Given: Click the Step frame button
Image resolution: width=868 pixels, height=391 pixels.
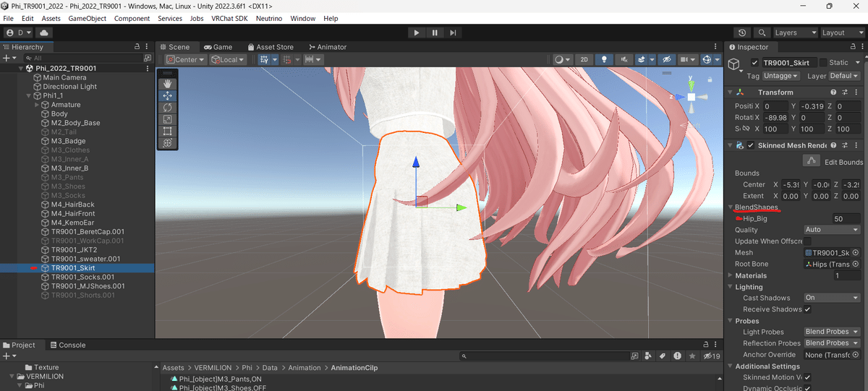Looking at the screenshot, I should click(x=453, y=33).
